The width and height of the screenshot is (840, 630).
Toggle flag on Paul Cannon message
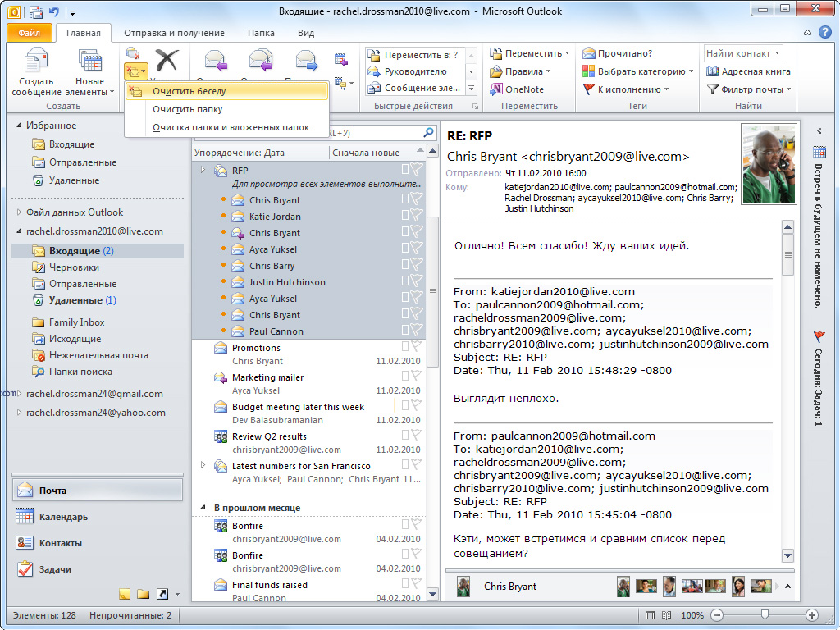coord(416,330)
